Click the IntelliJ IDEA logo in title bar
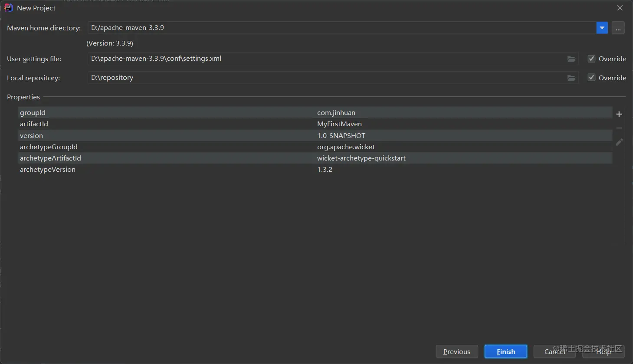The height and width of the screenshot is (364, 633). click(x=8, y=8)
